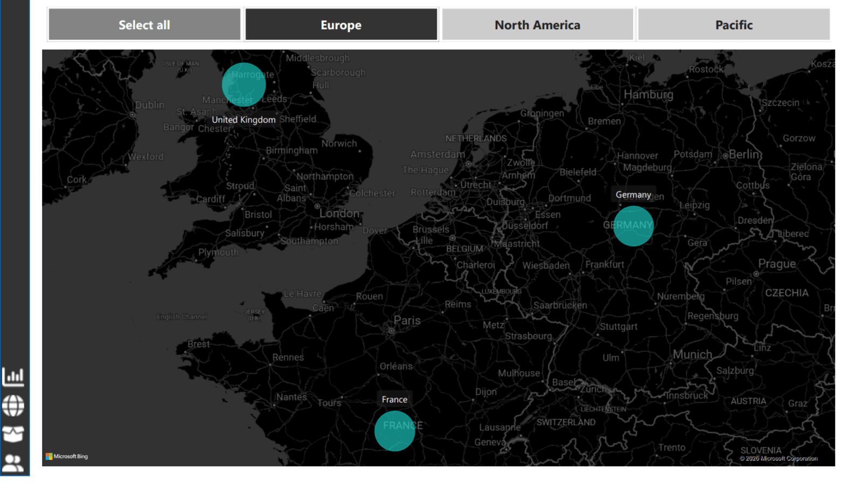Open the box products icon in sidebar
862x504 pixels.
pos(13,434)
